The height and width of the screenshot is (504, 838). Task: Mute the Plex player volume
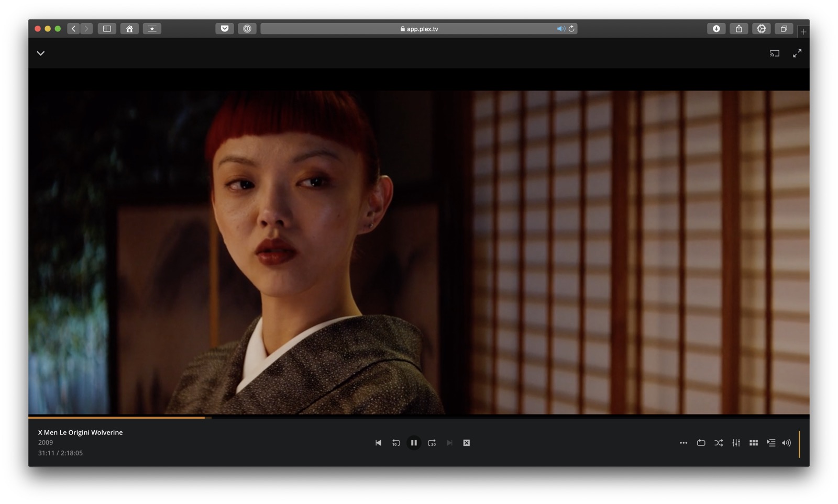(x=786, y=443)
